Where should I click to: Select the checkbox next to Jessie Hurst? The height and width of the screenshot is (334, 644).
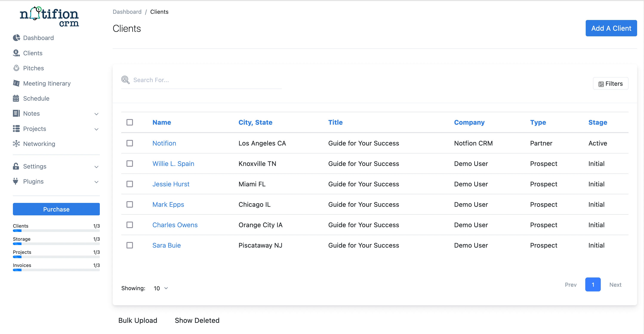pyautogui.click(x=130, y=184)
